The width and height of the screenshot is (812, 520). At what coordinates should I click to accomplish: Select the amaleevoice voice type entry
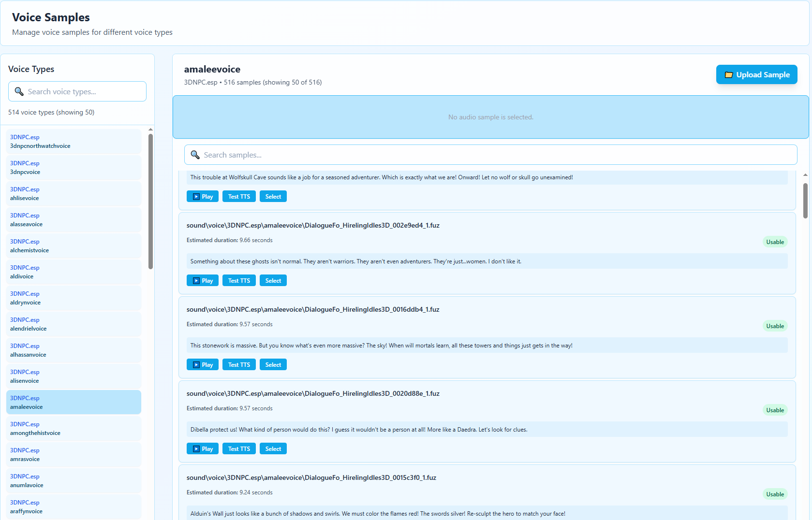click(74, 403)
